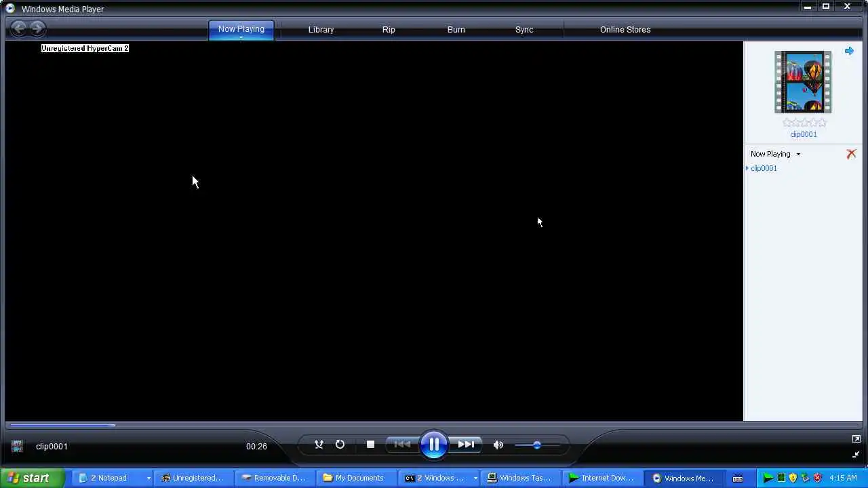Mute the player sound via speaker icon
The height and width of the screenshot is (488, 868).
click(498, 445)
